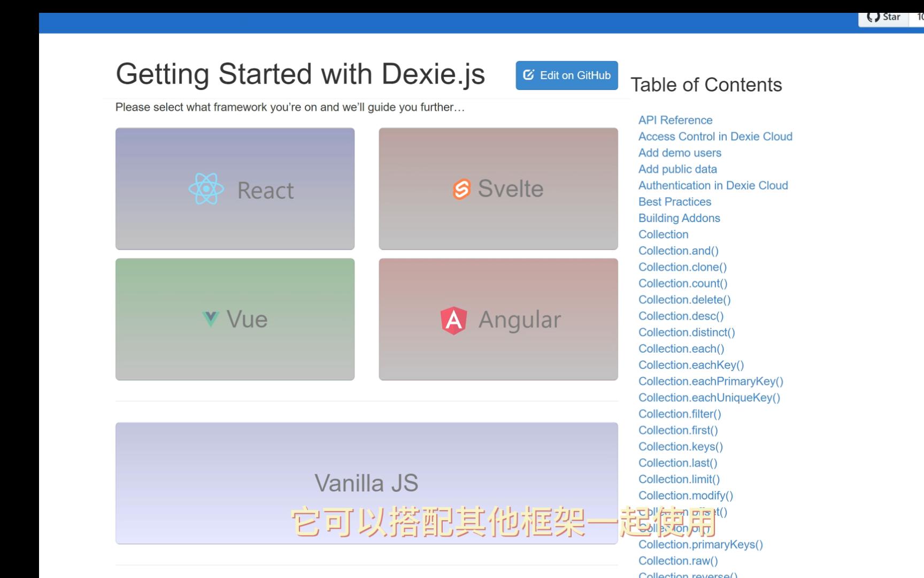Click the Svelte logo icon
This screenshot has width=924, height=578.
tap(461, 189)
